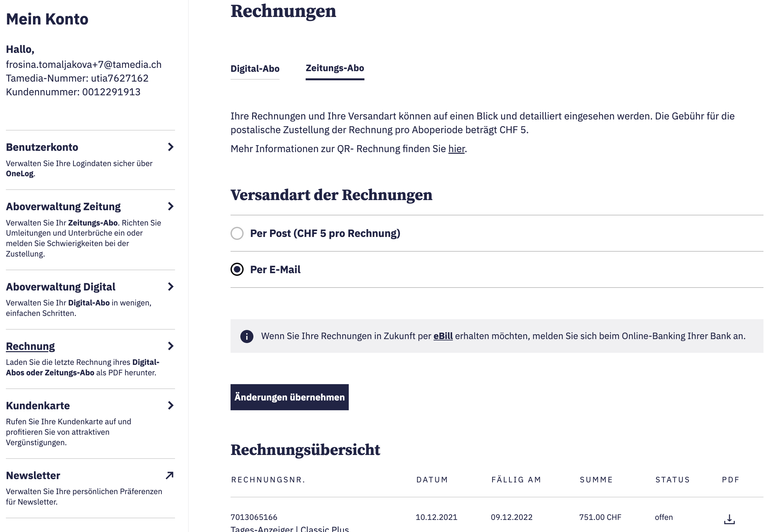This screenshot has height=532, width=770.
Task: Open Newsletter sidebar heading
Action: coord(33,475)
